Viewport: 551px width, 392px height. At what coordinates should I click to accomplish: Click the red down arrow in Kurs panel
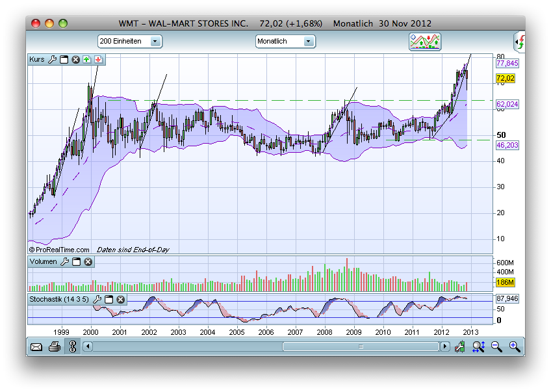pos(97,60)
